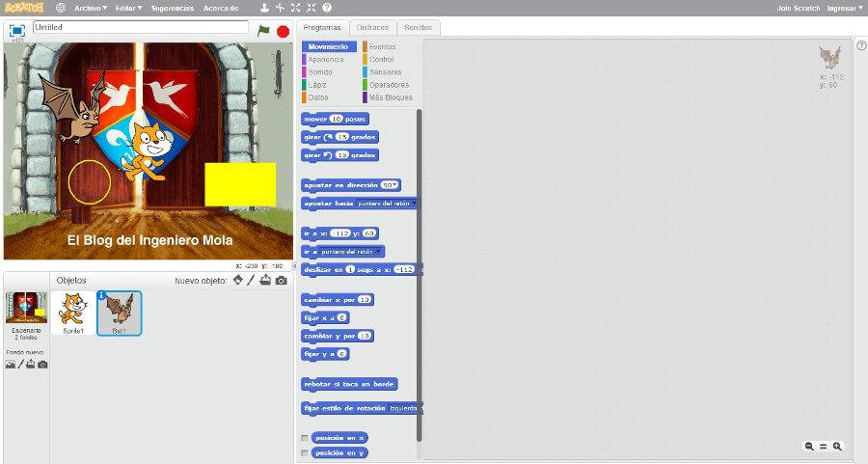Choose new sprite from library
Viewport: 868px width, 464px height.
pos(238,280)
